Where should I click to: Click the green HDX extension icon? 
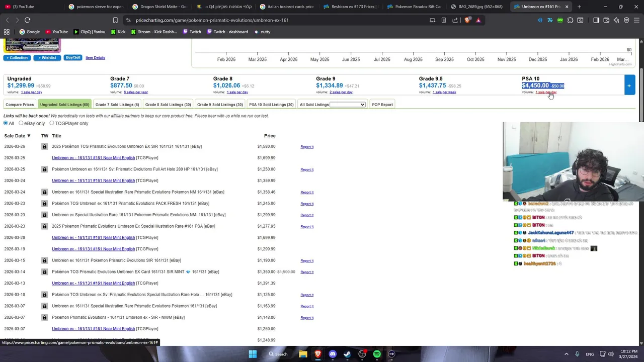click(x=560, y=20)
